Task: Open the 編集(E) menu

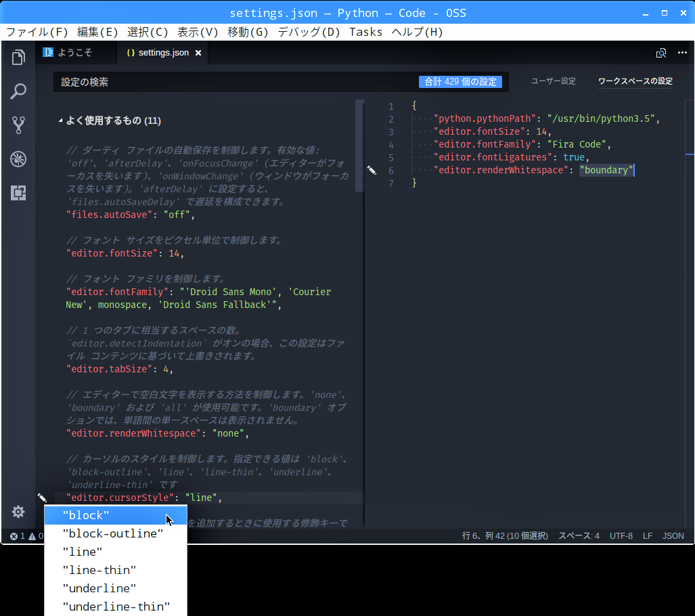Action: pyautogui.click(x=97, y=32)
